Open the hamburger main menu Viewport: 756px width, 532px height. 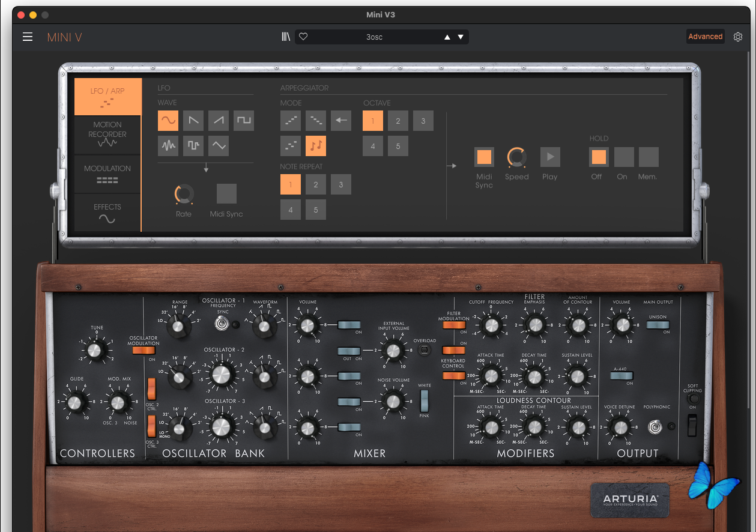click(x=28, y=37)
